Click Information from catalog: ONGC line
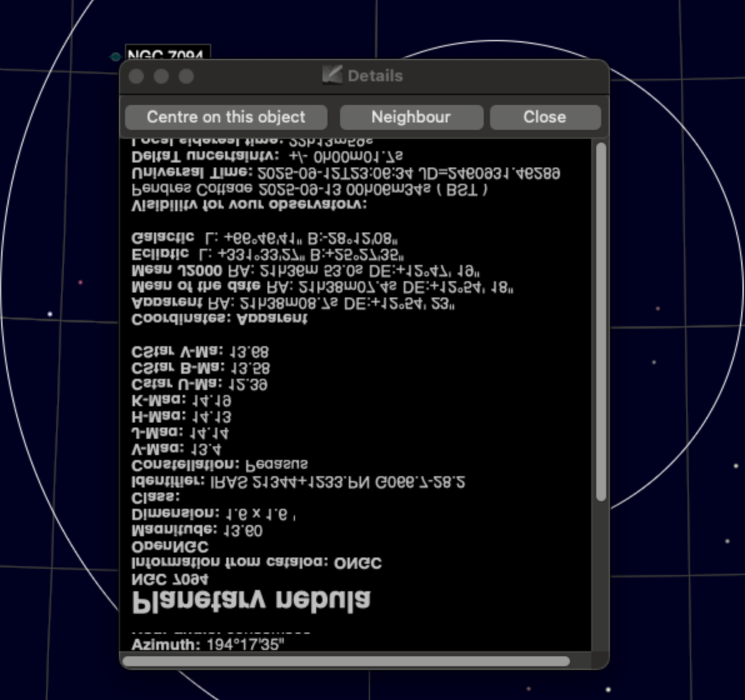This screenshot has width=745, height=700. coord(257,563)
